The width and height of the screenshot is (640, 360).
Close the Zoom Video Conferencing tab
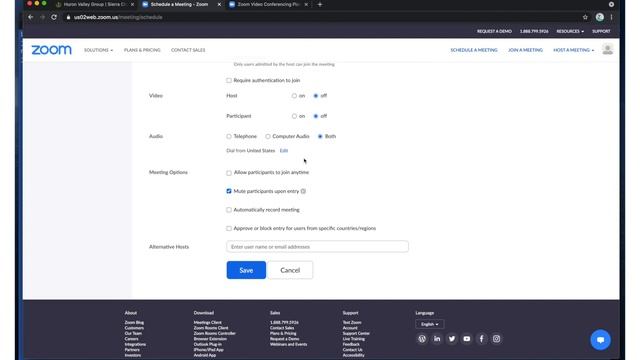coord(306,4)
